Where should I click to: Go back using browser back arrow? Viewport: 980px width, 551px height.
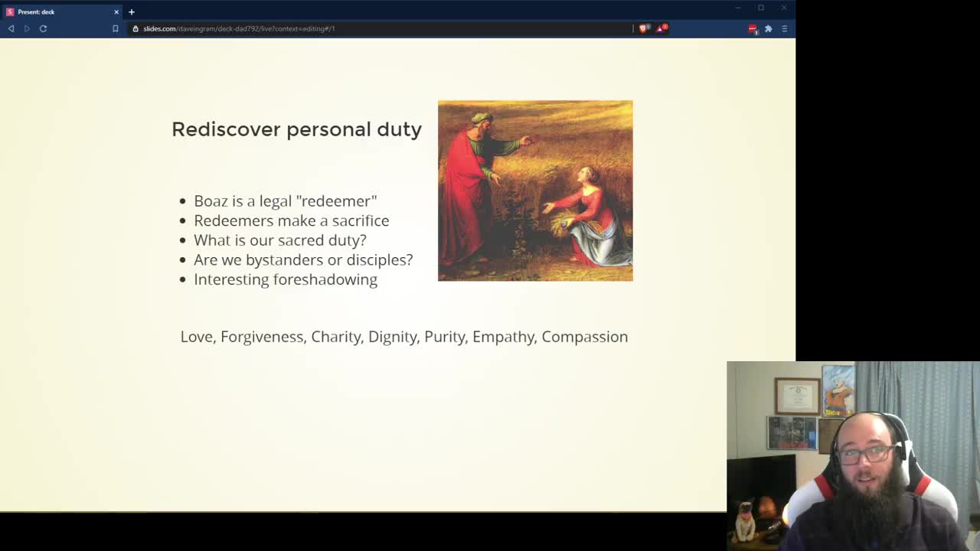coord(11,28)
